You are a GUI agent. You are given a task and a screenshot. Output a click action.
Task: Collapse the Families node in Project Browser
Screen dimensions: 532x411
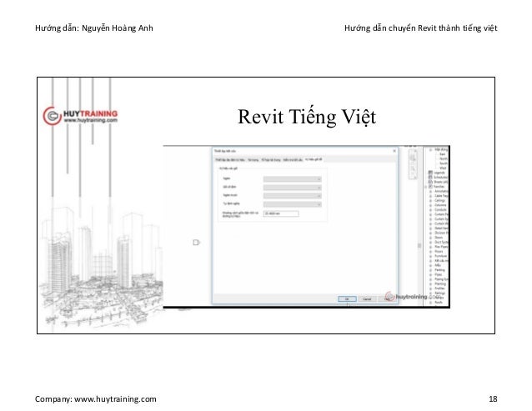(x=426, y=187)
